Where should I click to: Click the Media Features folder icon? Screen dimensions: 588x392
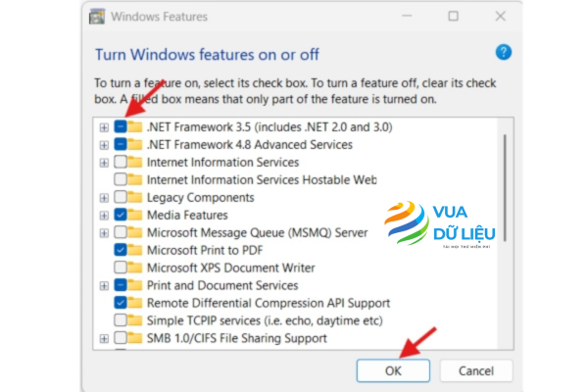135,215
